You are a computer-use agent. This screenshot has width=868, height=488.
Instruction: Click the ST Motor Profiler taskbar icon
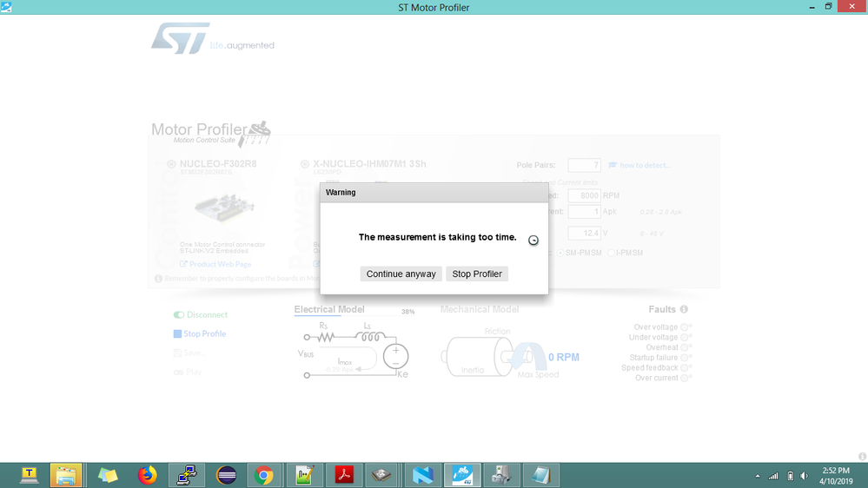point(462,475)
